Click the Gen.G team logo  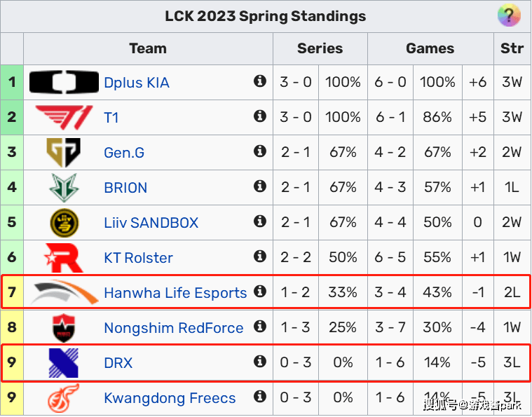pos(64,152)
